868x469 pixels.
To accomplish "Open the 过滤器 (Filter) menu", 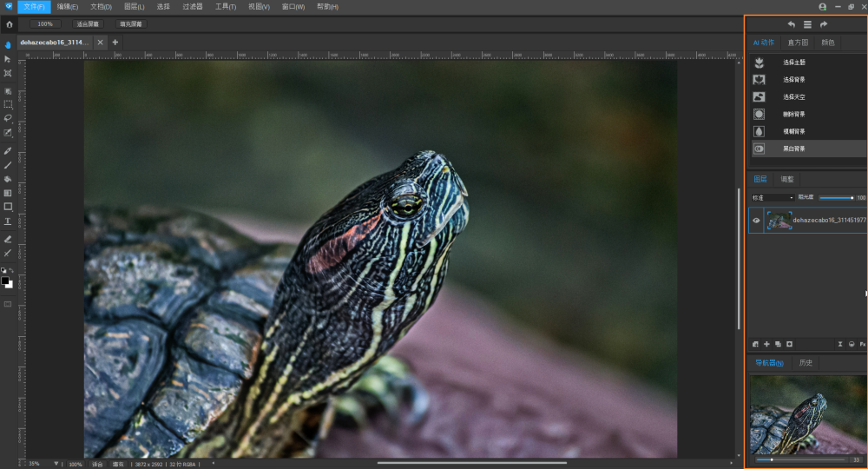I will click(192, 6).
